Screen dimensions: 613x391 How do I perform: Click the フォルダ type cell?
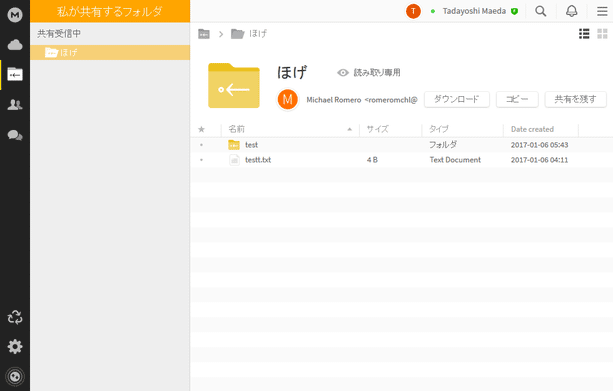[x=443, y=145]
